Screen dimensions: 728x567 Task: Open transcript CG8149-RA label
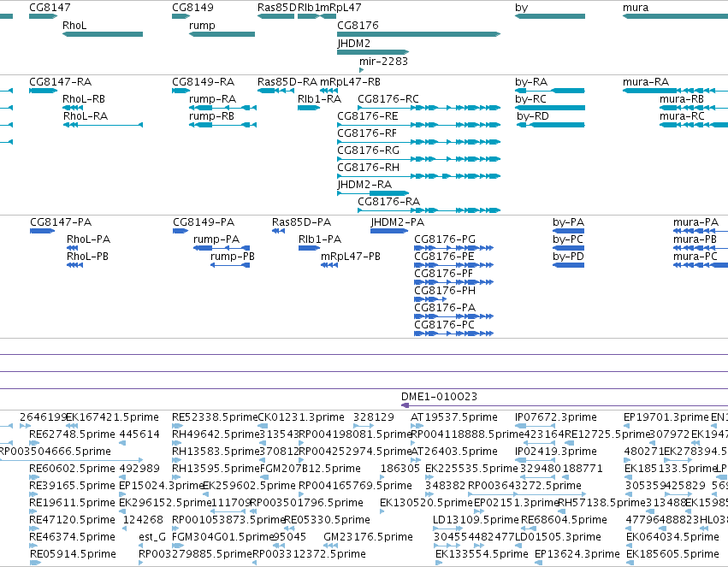click(203, 82)
